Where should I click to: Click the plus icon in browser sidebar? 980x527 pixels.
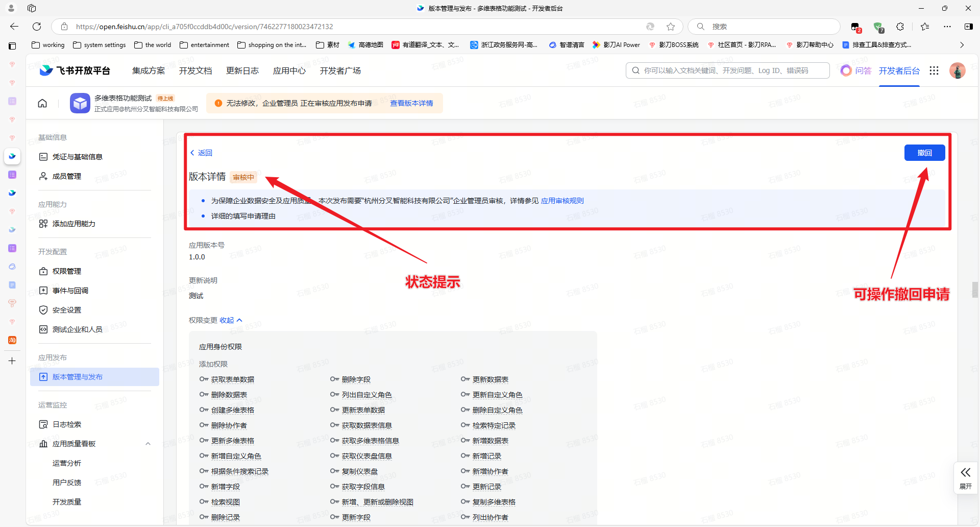click(12, 361)
